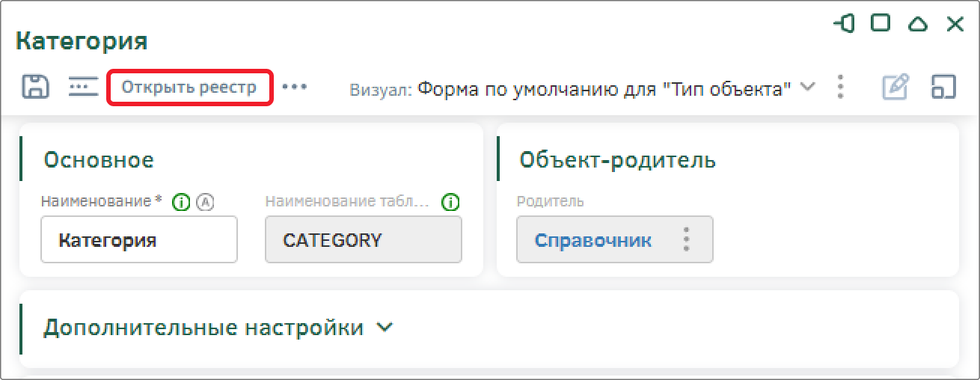Close the Категория window
980x380 pixels.
click(955, 24)
